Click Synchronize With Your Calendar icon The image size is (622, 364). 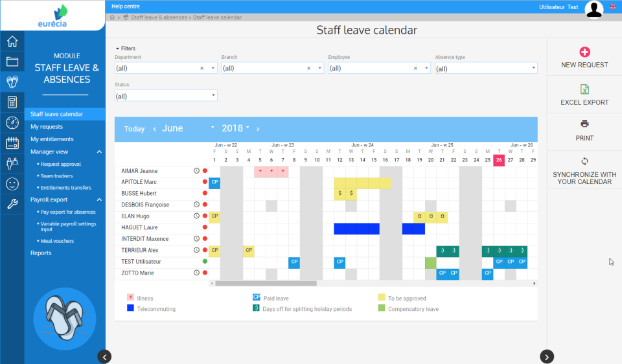coord(584,161)
